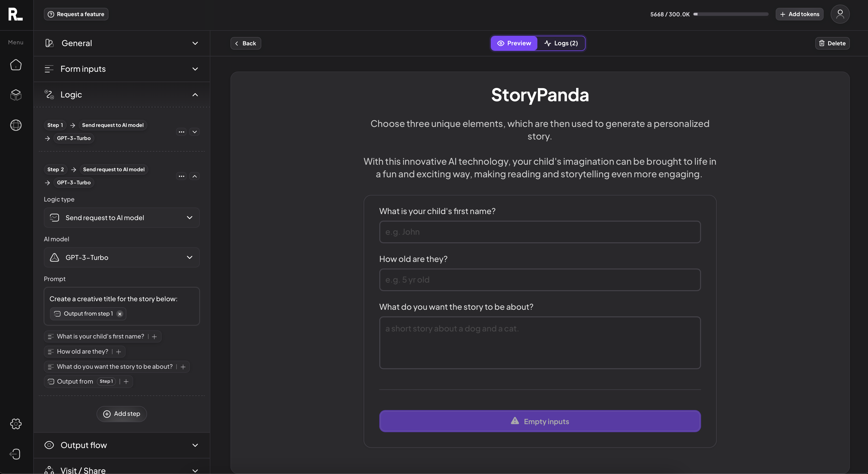Open Logic type dropdown
868x474 pixels.
coord(122,218)
